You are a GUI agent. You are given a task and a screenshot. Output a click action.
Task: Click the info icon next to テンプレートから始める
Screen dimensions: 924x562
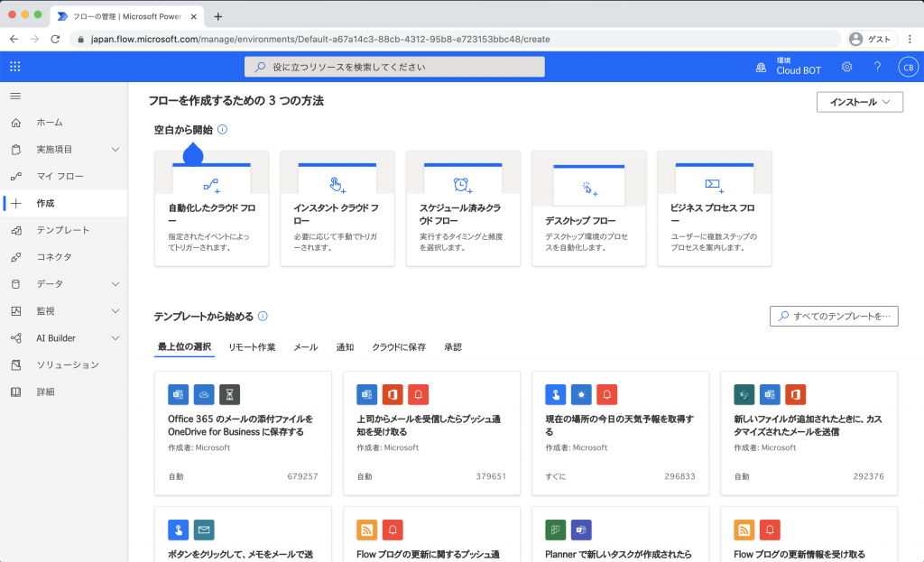[x=263, y=317]
